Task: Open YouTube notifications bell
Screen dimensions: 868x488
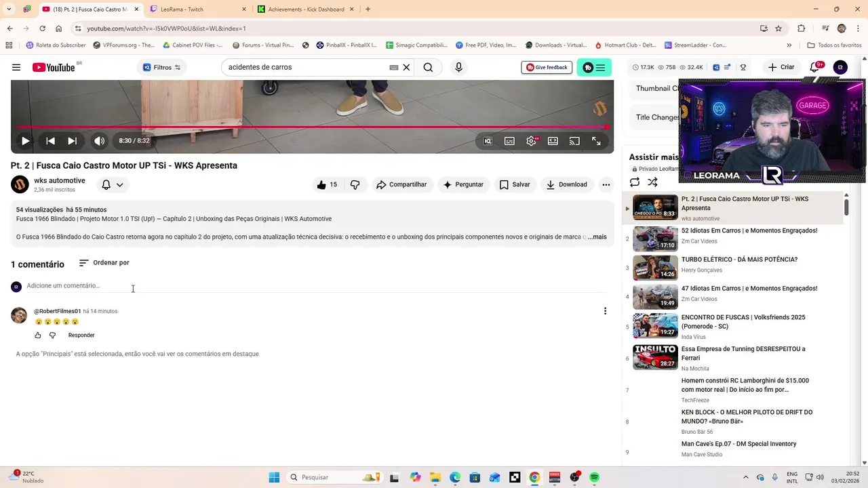Action: click(815, 67)
